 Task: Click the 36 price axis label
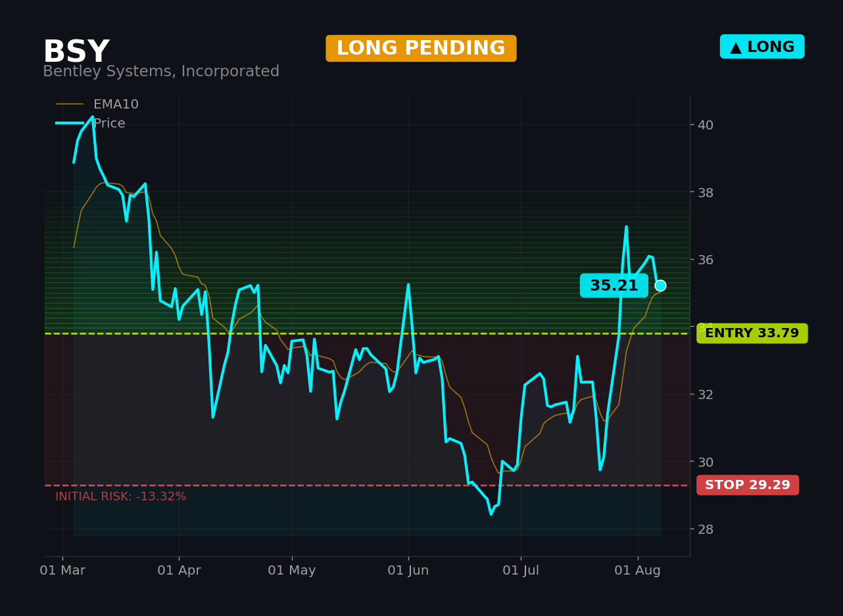tap(706, 260)
